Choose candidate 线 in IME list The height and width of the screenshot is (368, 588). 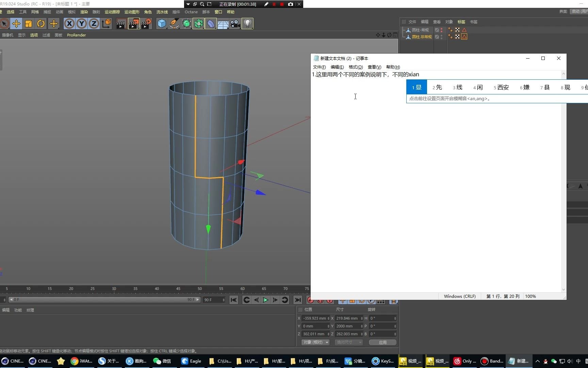(458, 88)
